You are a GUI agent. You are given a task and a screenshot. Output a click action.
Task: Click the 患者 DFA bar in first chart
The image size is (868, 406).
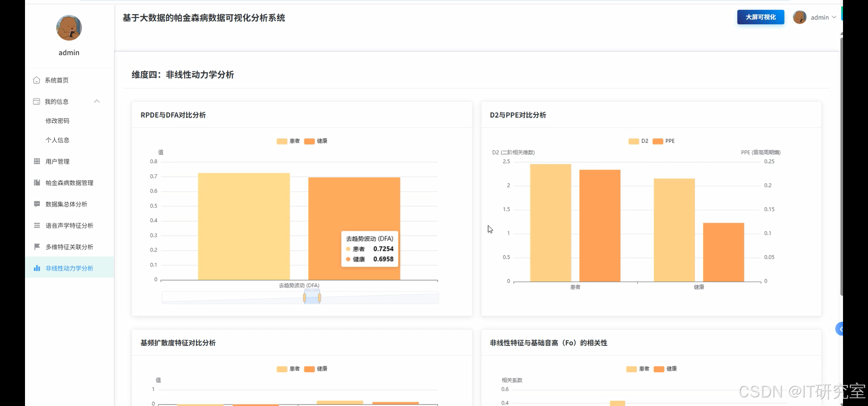tap(244, 226)
